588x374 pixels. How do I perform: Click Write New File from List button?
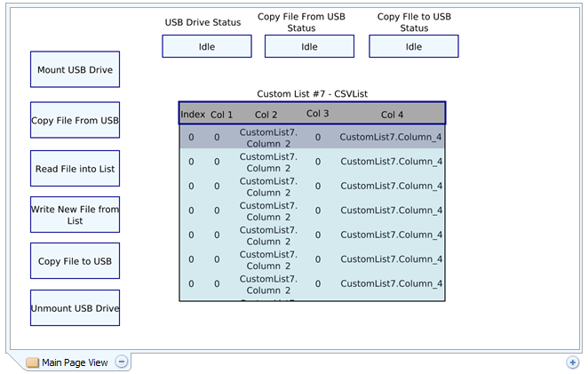coord(75,215)
